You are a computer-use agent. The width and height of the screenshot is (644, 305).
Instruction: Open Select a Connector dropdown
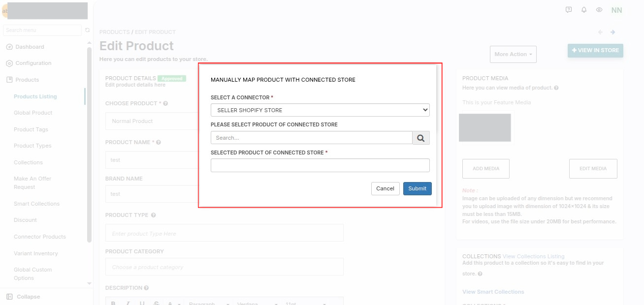320,110
